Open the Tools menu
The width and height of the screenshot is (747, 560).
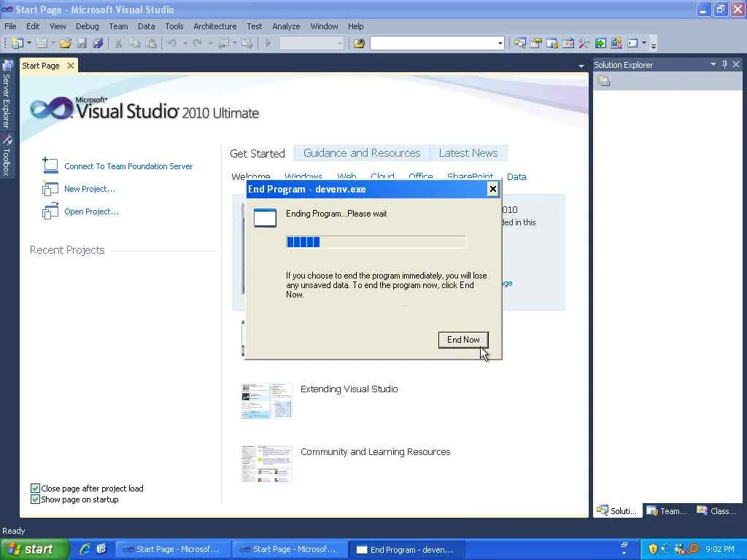pyautogui.click(x=174, y=26)
